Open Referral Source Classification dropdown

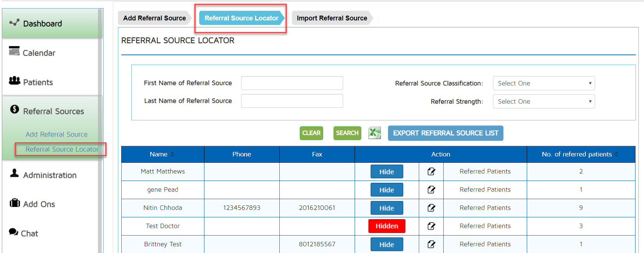(543, 83)
